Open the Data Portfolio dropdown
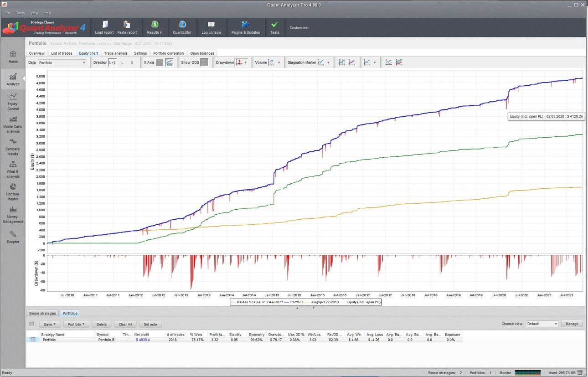 [62, 62]
